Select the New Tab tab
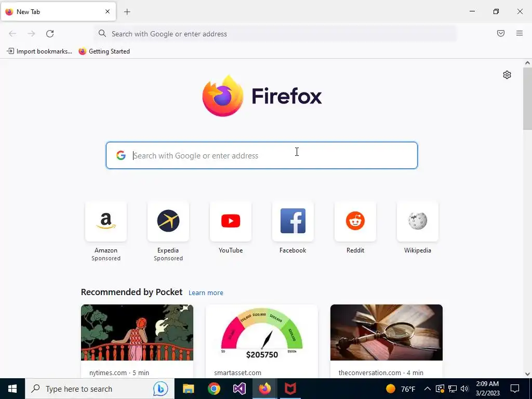The width and height of the screenshot is (532, 399). [58, 11]
